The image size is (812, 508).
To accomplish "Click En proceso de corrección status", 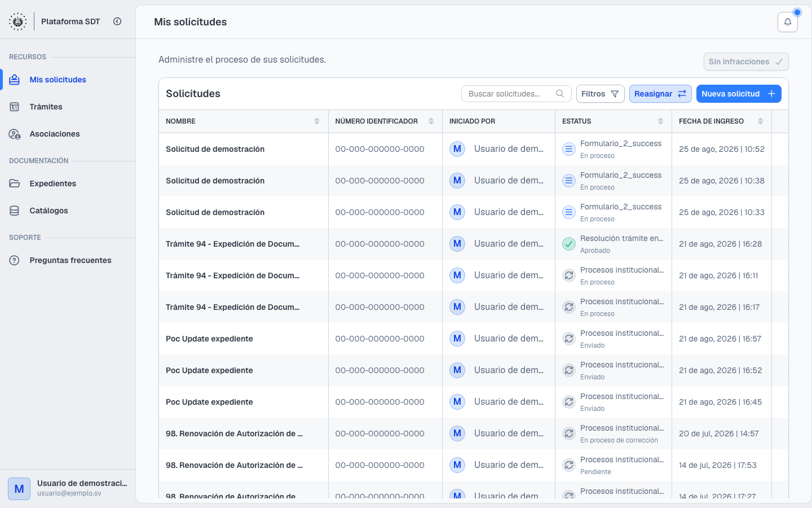I will (x=619, y=440).
